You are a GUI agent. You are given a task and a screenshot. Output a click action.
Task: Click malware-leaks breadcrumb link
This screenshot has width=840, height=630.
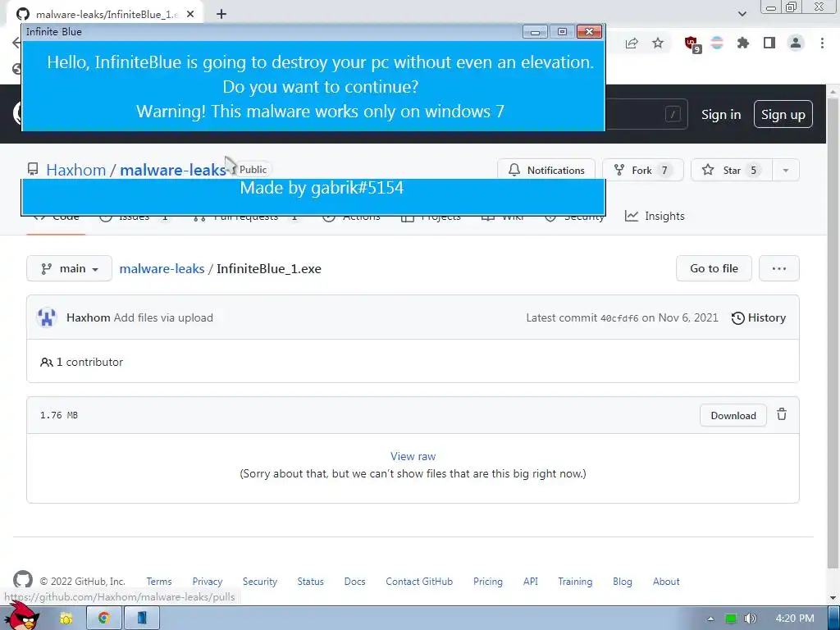(162, 268)
